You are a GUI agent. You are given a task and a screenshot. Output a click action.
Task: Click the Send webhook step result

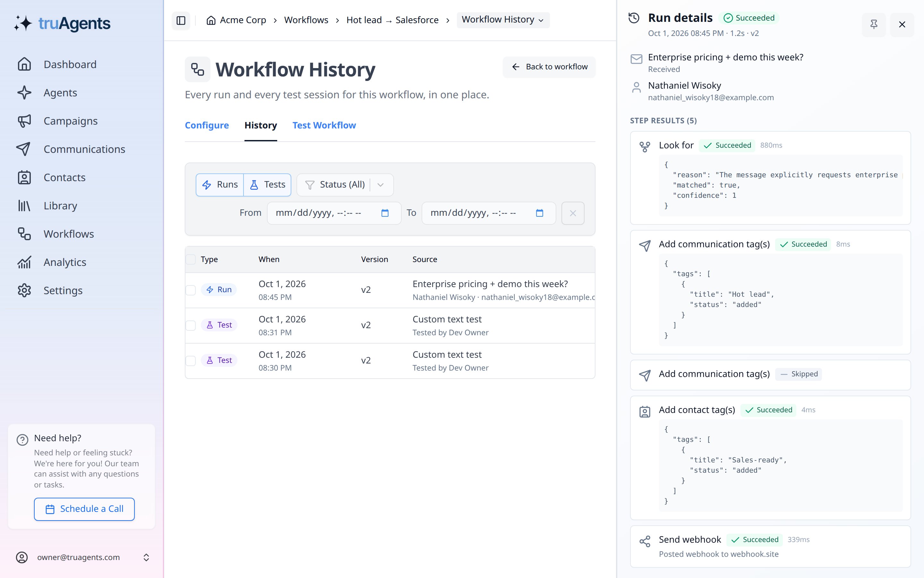coord(770,546)
